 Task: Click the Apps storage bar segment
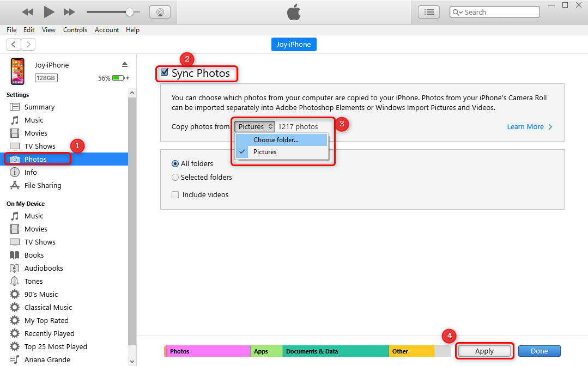pyautogui.click(x=266, y=351)
